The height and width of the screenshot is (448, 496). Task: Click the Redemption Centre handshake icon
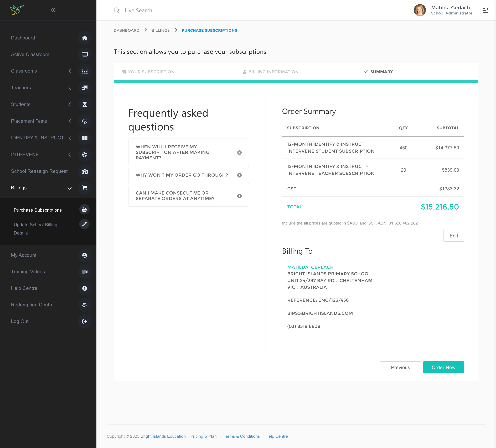84,305
